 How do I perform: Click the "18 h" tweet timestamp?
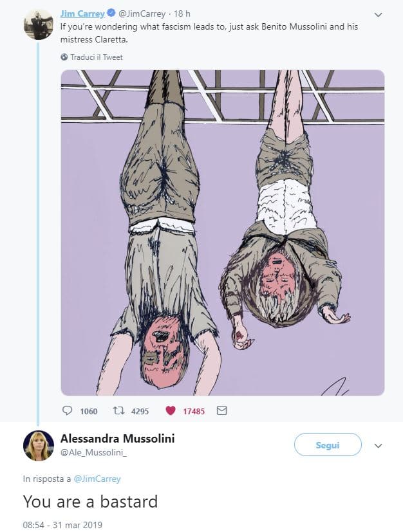183,14
